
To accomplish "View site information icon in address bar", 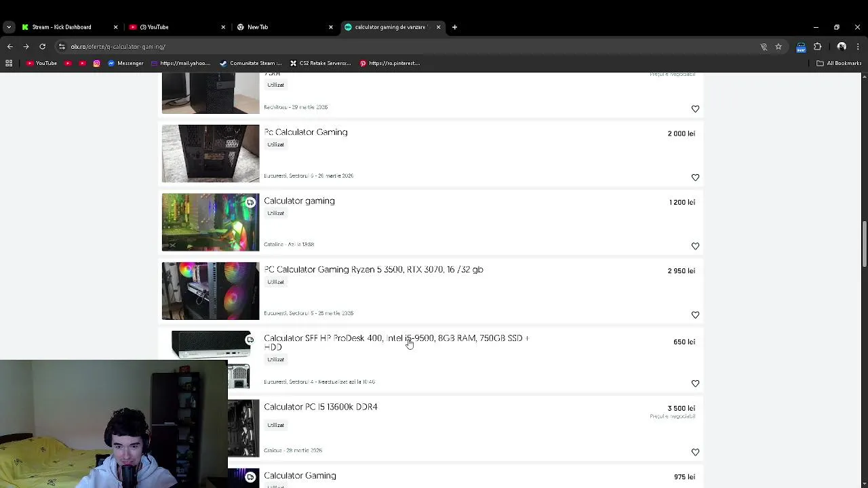I will [x=62, y=47].
